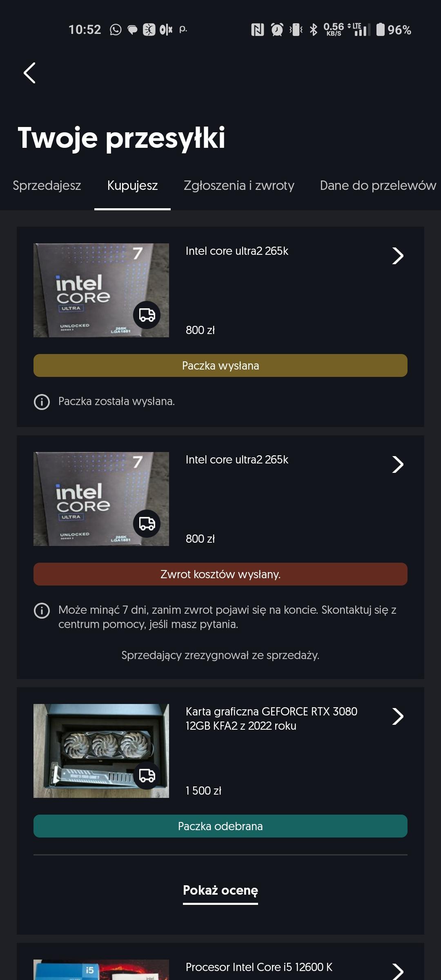The width and height of the screenshot is (441, 980).
Task: Open Procesor Intel Core i5 12600 K chevron
Action: [398, 971]
